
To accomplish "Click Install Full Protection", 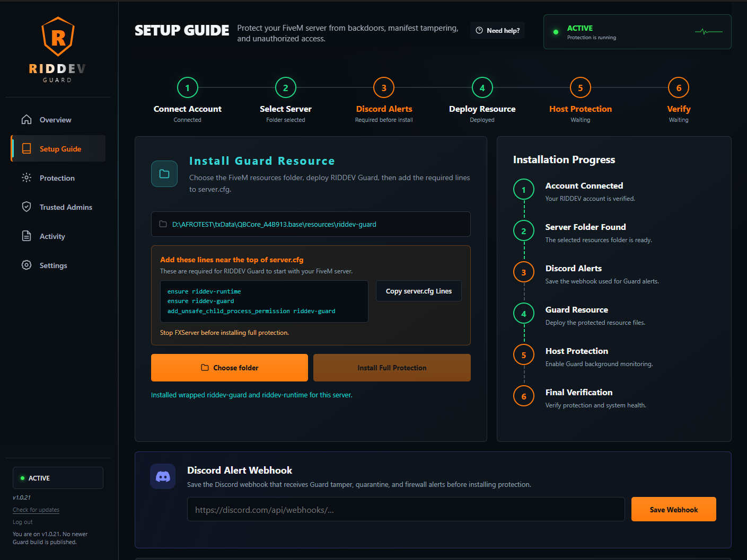I will [392, 368].
